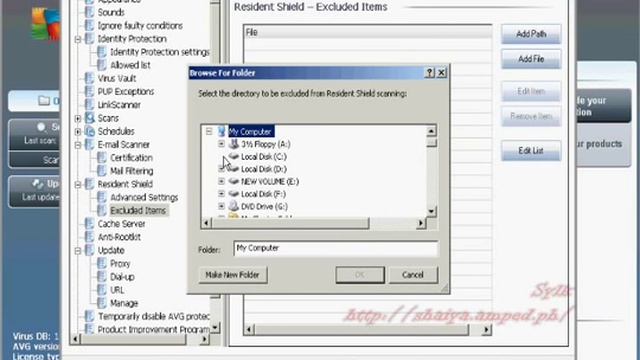640x360 pixels.
Task: Expand the NEW VOLUME (E:) node
Action: coord(221,181)
